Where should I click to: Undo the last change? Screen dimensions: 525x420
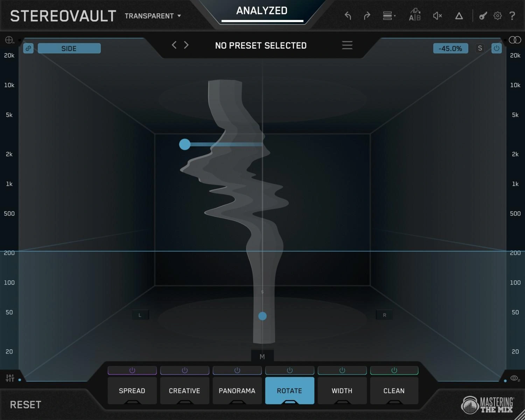348,16
